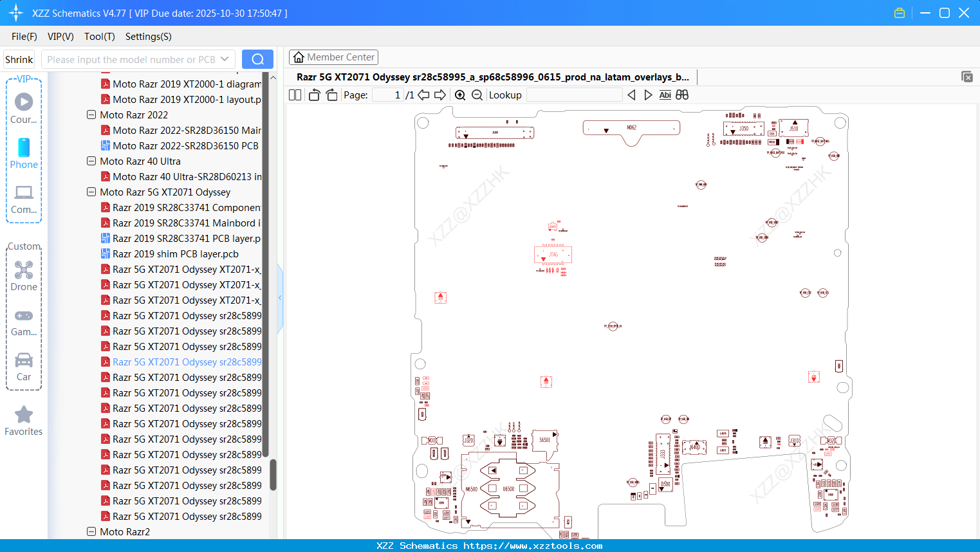Open the File(F) menu
980x552 pixels.
[24, 37]
